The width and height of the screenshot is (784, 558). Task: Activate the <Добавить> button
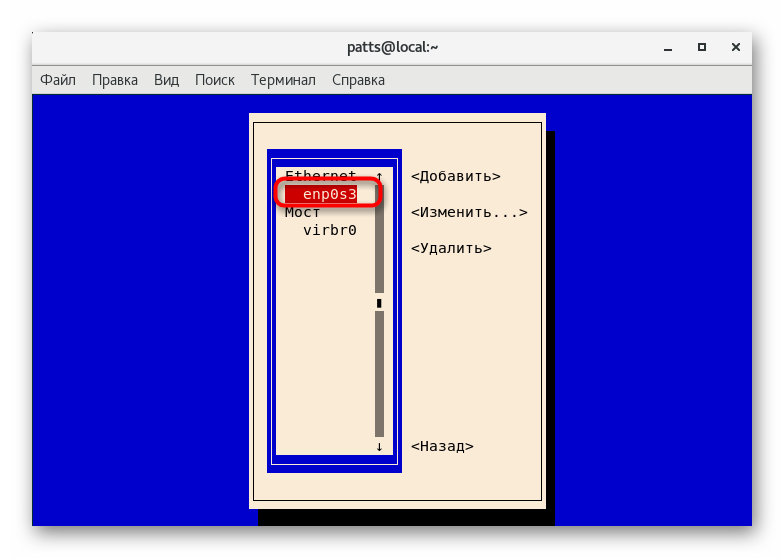click(x=456, y=176)
